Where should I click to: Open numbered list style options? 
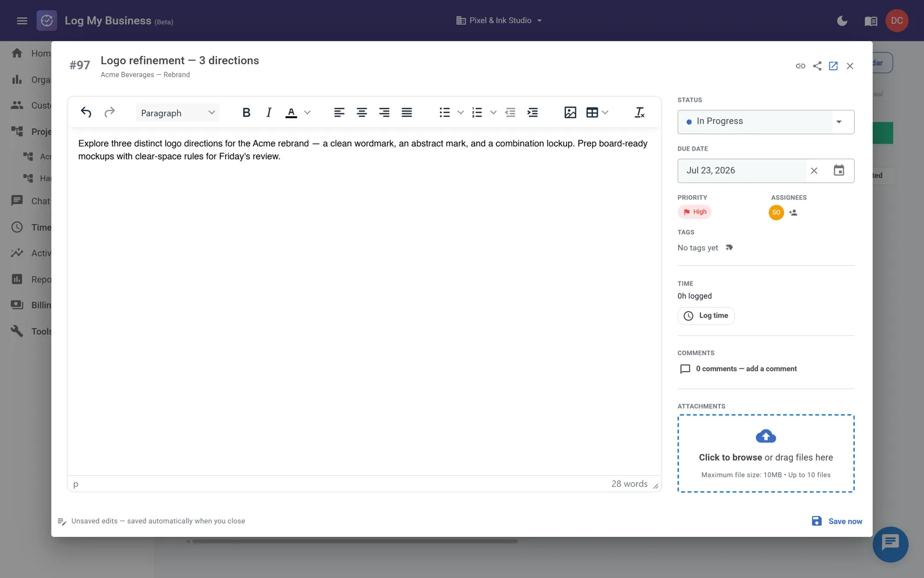pos(493,113)
